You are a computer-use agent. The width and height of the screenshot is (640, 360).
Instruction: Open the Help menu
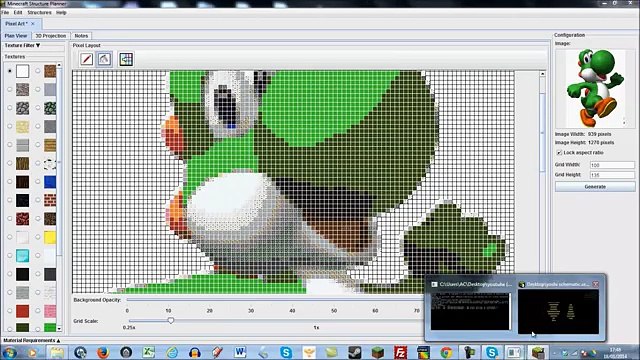coord(61,13)
